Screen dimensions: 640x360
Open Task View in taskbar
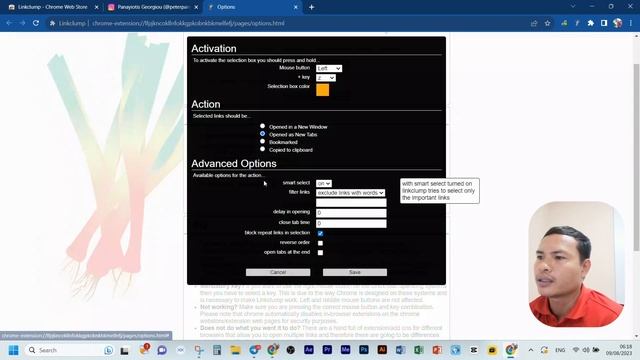pos(124,350)
